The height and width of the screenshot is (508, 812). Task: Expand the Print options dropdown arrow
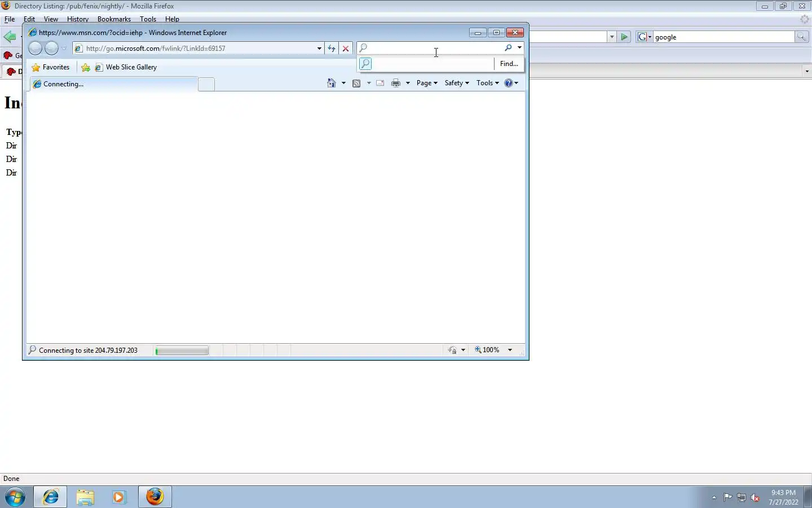coord(408,83)
